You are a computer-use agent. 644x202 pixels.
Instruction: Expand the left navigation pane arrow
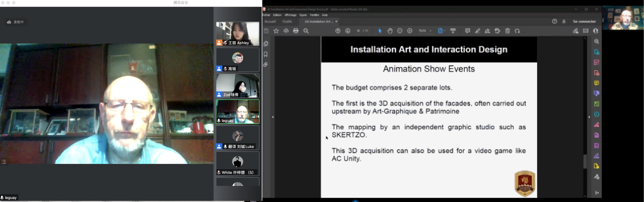coord(273,117)
